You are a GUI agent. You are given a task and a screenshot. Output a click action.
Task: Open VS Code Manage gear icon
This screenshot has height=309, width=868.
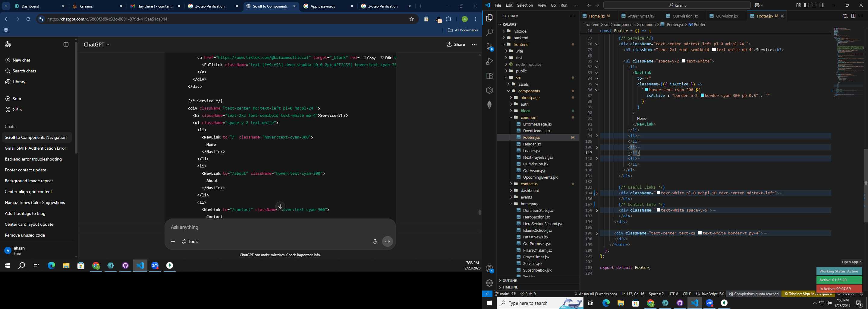coord(489,283)
